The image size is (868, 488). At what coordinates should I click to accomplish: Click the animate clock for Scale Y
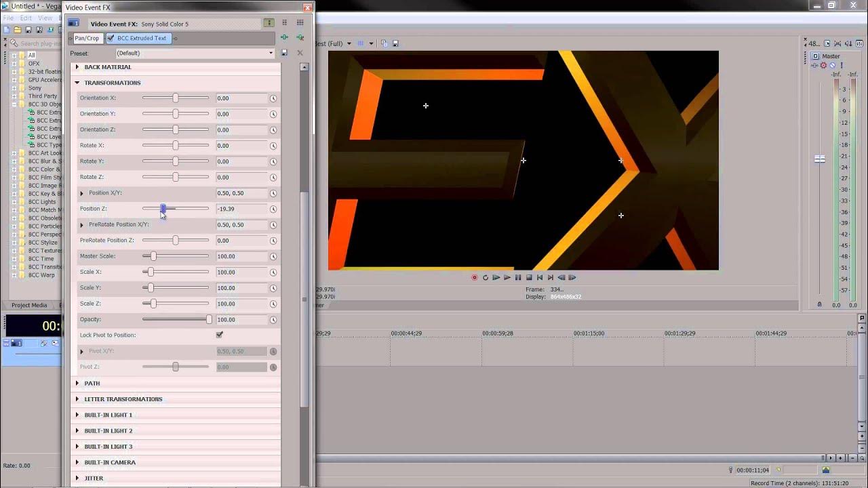tap(273, 288)
